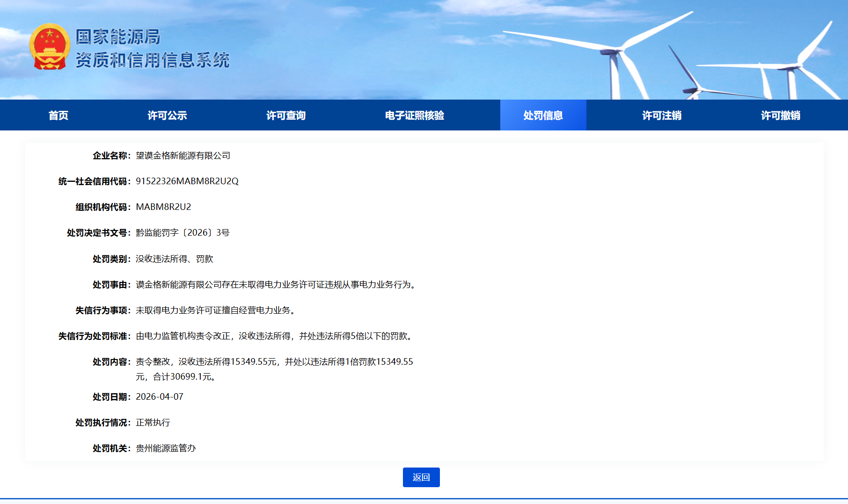Go to the 许可公示 menu item
The image size is (848, 504).
tap(167, 115)
